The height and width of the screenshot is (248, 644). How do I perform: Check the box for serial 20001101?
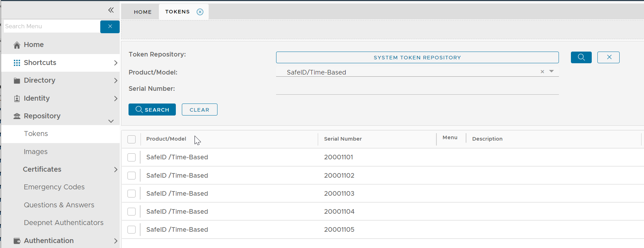131,157
